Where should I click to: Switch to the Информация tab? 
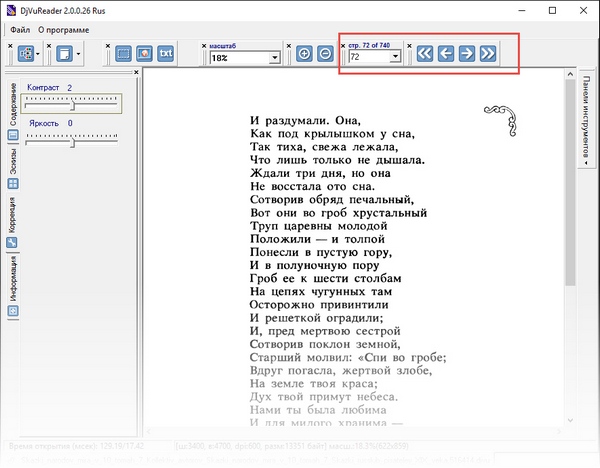tap(13, 279)
